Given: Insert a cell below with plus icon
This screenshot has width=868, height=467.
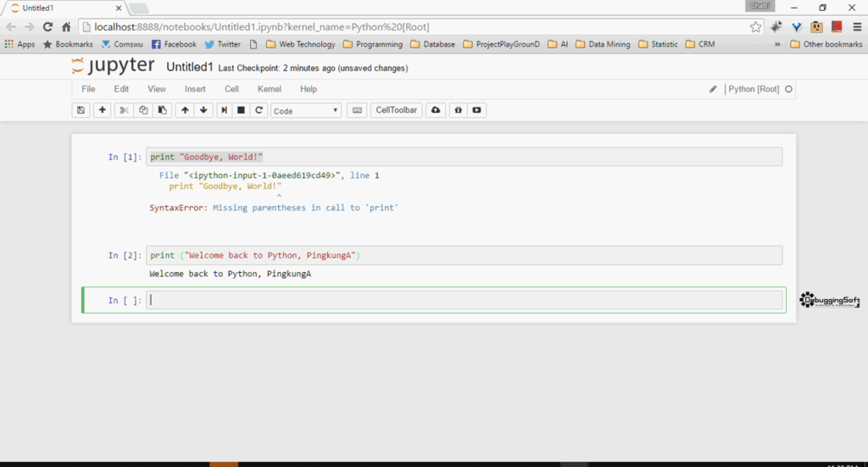Looking at the screenshot, I should tap(103, 110).
